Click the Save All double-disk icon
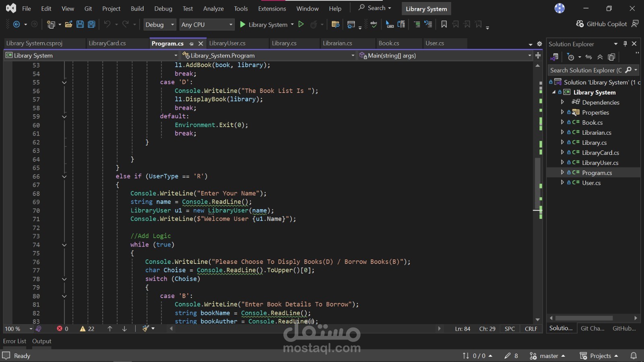644x362 pixels. tap(92, 25)
